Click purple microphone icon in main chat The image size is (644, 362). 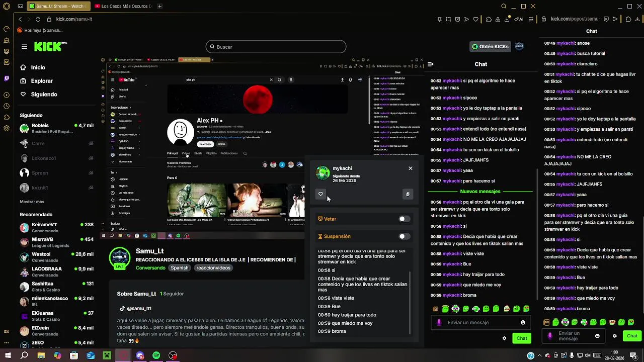click(439, 323)
